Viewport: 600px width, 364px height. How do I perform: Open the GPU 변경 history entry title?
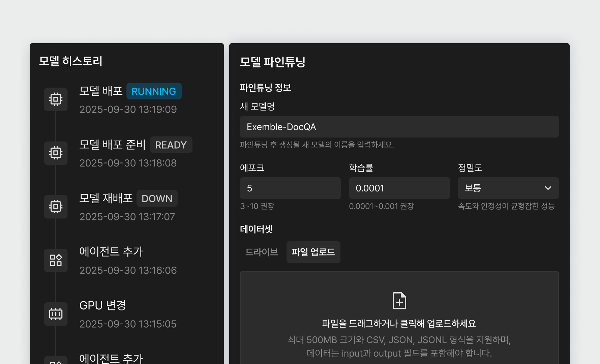coord(102,305)
